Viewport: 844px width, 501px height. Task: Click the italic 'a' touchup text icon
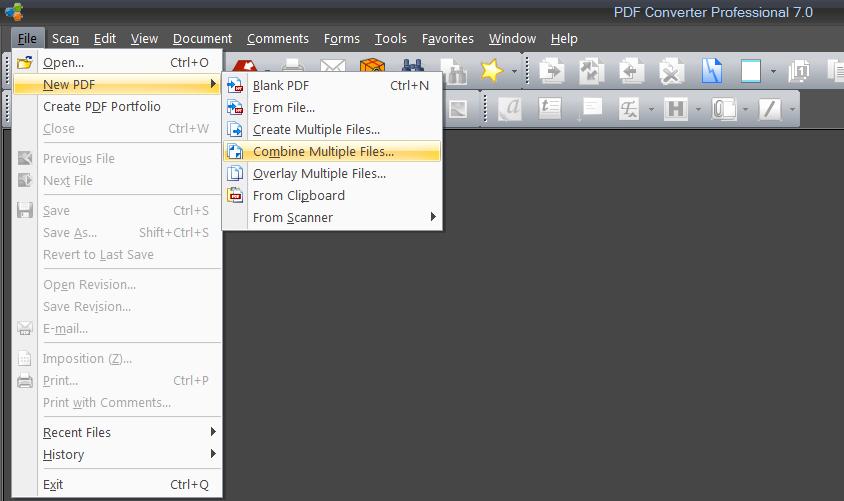coord(510,109)
